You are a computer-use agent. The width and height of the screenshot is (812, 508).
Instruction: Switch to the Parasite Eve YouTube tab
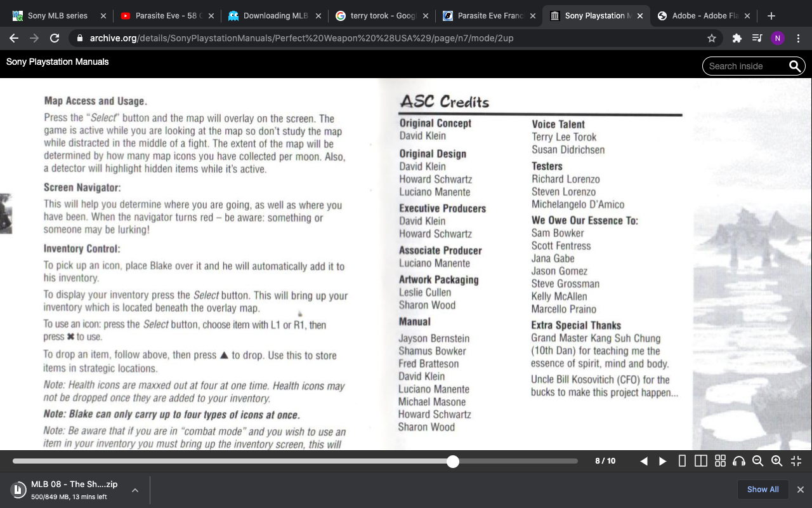(165, 16)
